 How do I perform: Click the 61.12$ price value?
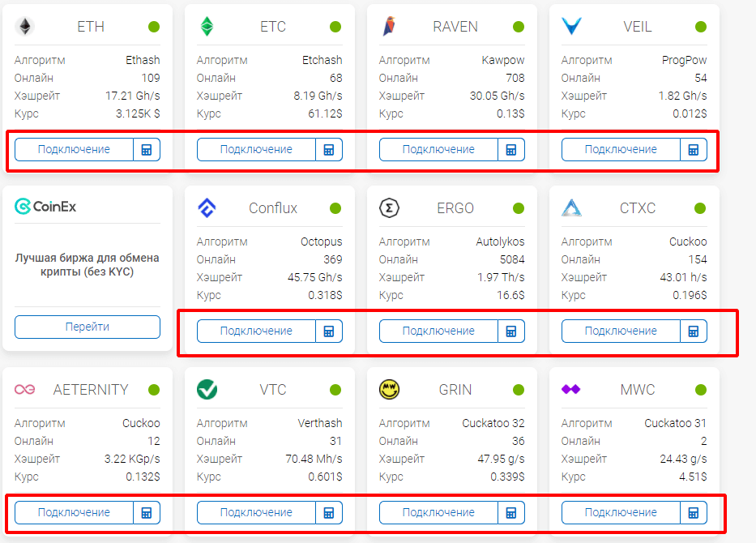(x=325, y=113)
